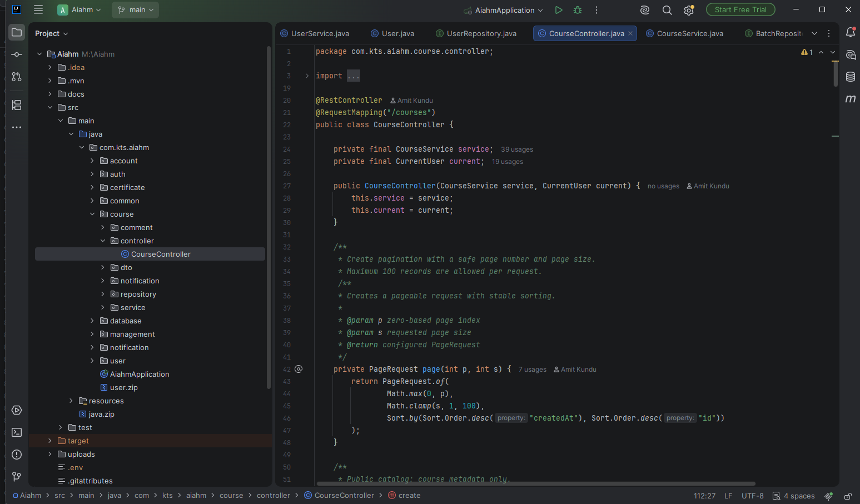
Task: Start debugging with the bug icon
Action: 578,10
